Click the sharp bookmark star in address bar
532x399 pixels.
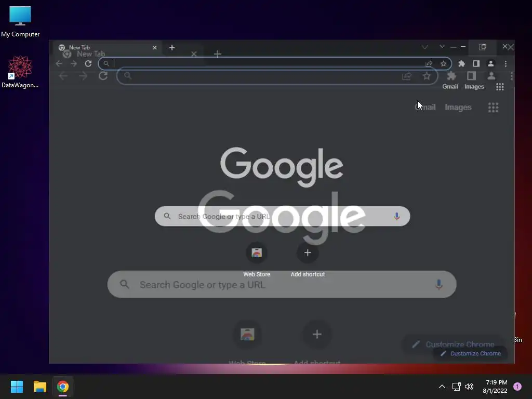pyautogui.click(x=443, y=63)
